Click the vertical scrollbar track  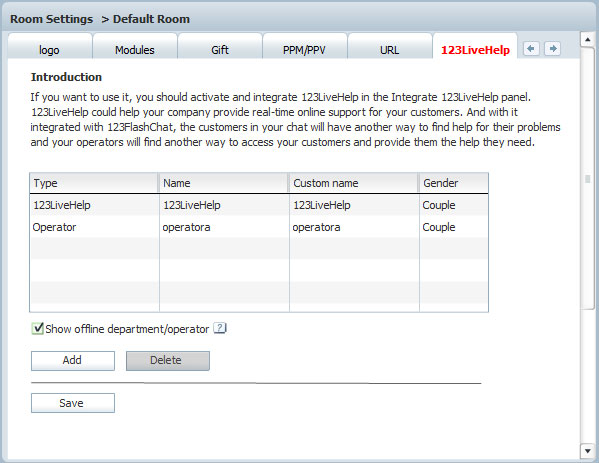[588, 244]
